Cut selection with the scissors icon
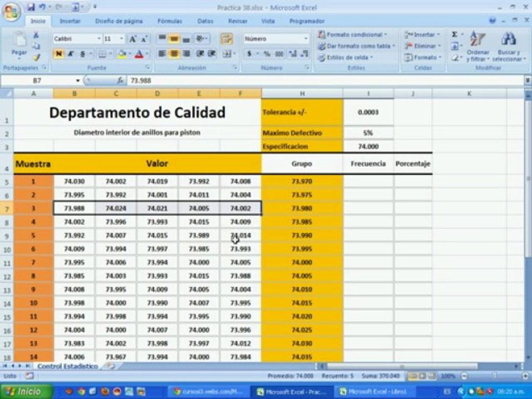 coord(36,35)
